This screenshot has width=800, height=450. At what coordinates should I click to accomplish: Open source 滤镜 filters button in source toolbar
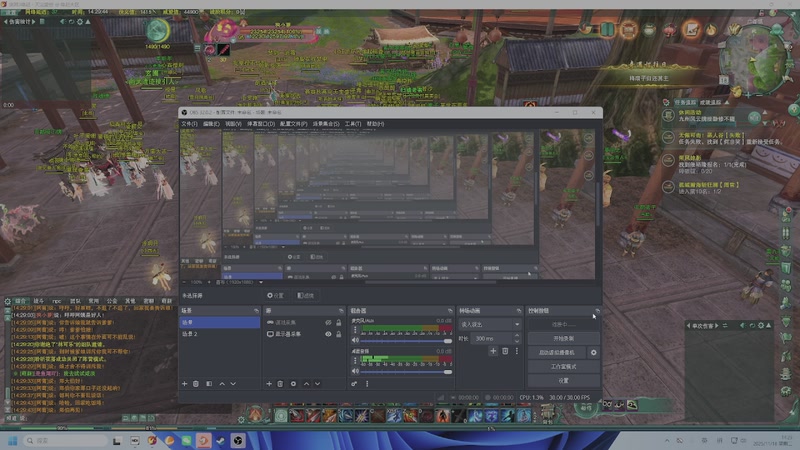pos(306,295)
